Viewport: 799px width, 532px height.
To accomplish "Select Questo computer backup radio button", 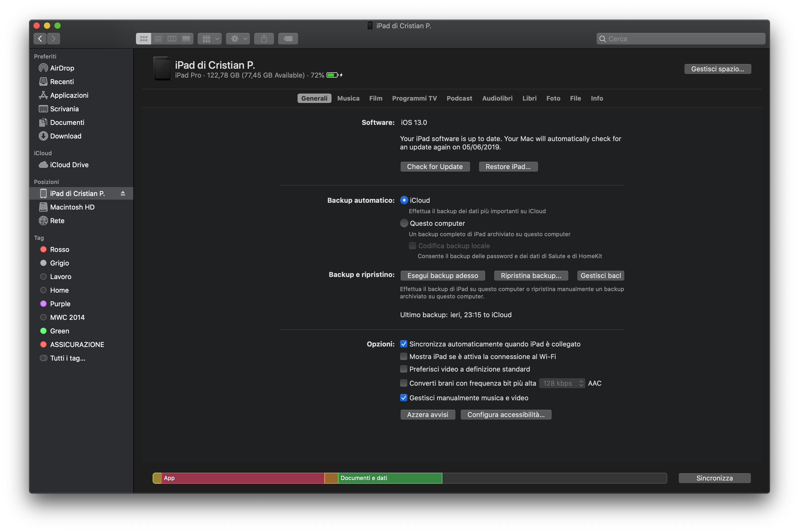I will pos(404,223).
